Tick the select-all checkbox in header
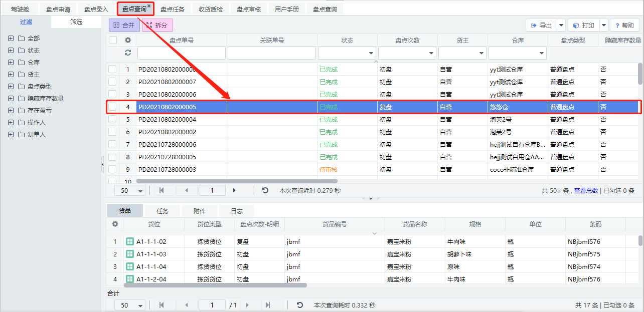 point(113,40)
